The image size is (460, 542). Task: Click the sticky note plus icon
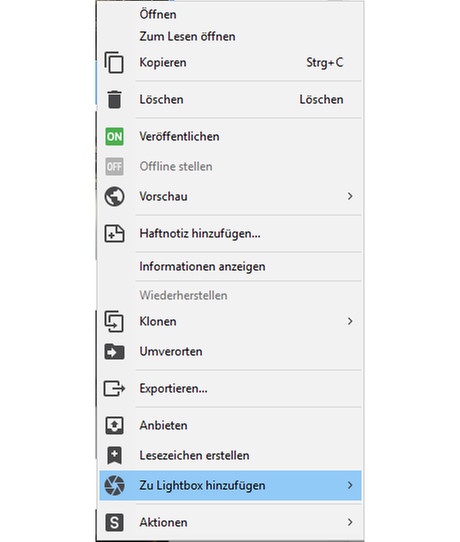pos(114,233)
